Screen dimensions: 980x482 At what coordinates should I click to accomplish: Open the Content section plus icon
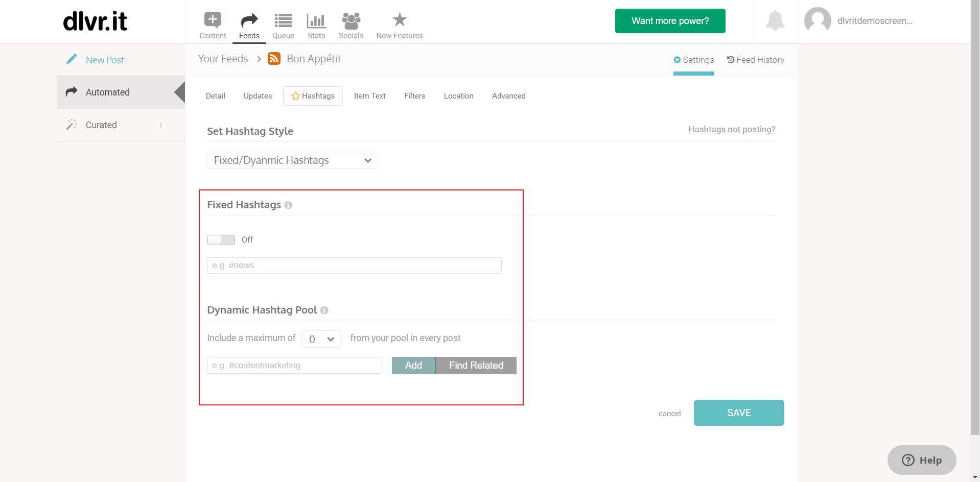(x=213, y=20)
